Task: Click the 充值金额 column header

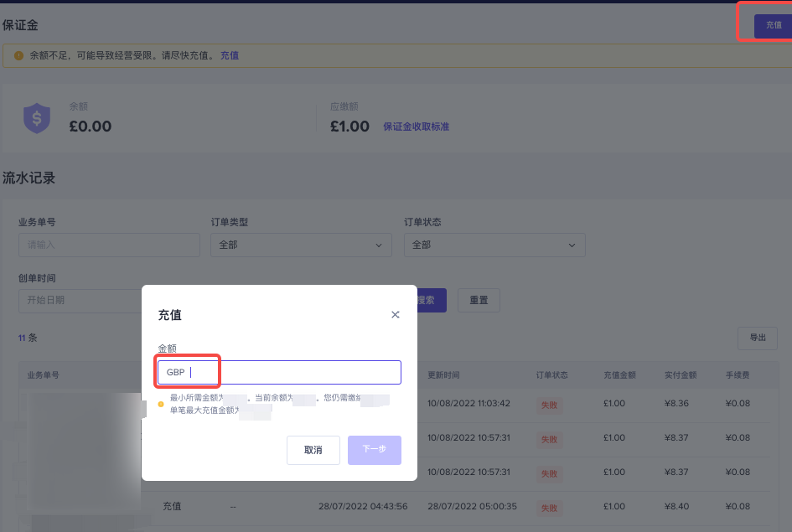Action: point(619,375)
